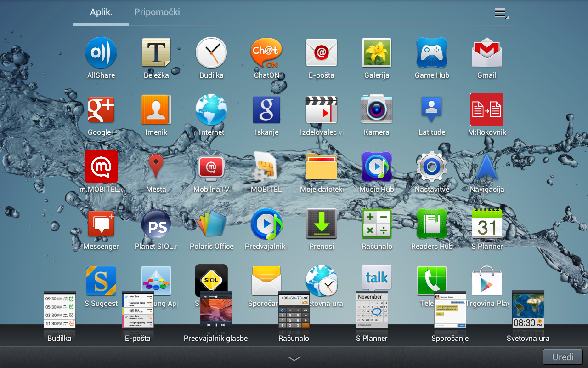Open m.MOBITEL app
Viewport: 588px width, 368px height.
click(x=101, y=167)
